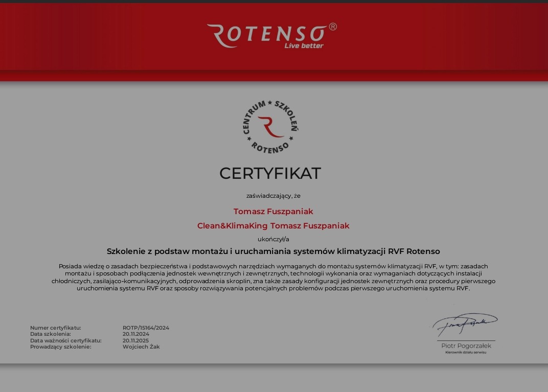
Task: Select the training title about RVF Rotenso systems
Action: coord(273,251)
